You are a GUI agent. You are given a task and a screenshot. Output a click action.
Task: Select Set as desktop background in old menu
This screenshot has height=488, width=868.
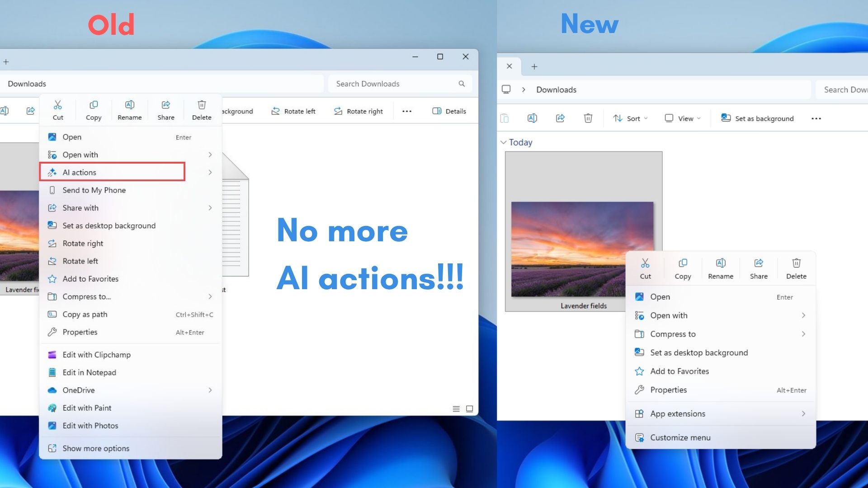[x=131, y=225]
